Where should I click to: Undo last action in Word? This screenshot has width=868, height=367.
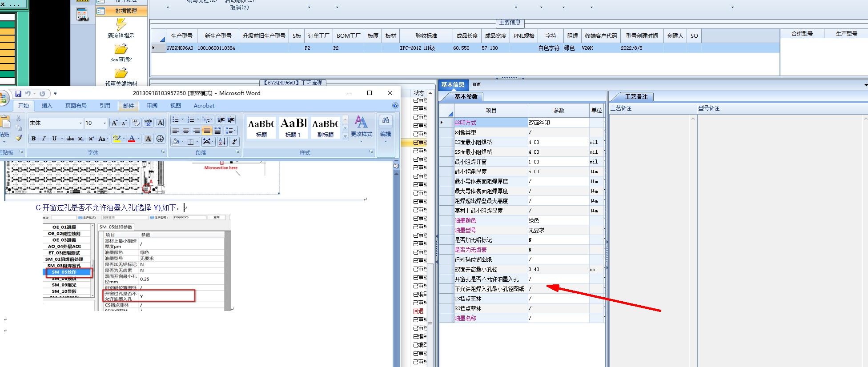pyautogui.click(x=28, y=94)
